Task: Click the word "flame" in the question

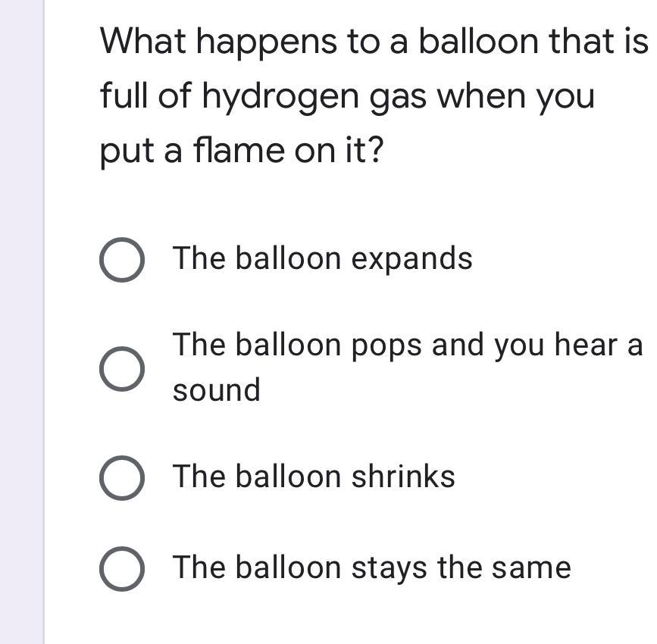Action: [239, 150]
